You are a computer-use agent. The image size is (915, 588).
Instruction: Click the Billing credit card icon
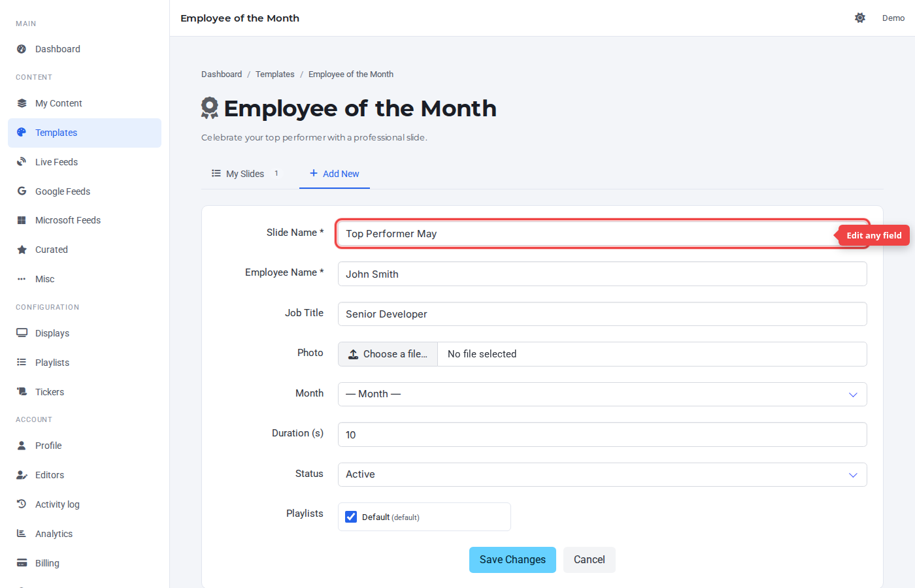coord(22,563)
